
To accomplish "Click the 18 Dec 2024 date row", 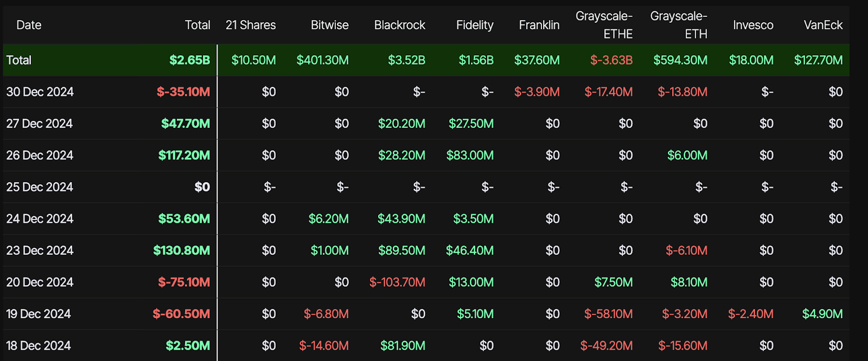I will 426,345.
